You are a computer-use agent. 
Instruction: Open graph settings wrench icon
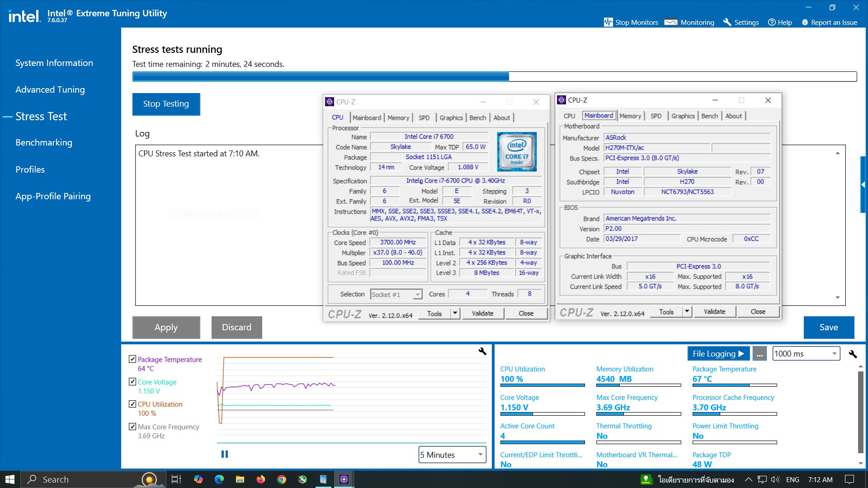(x=482, y=351)
